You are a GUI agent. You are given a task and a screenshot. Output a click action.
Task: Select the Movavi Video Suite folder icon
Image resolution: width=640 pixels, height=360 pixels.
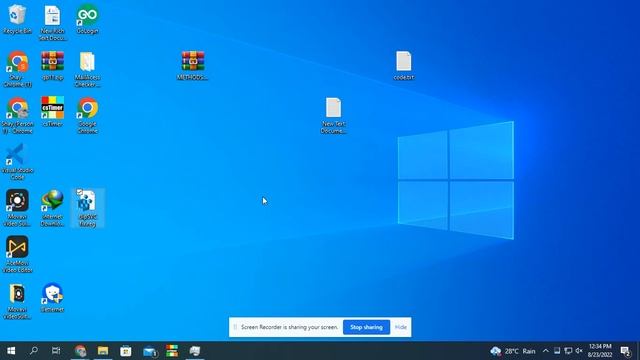(x=17, y=301)
